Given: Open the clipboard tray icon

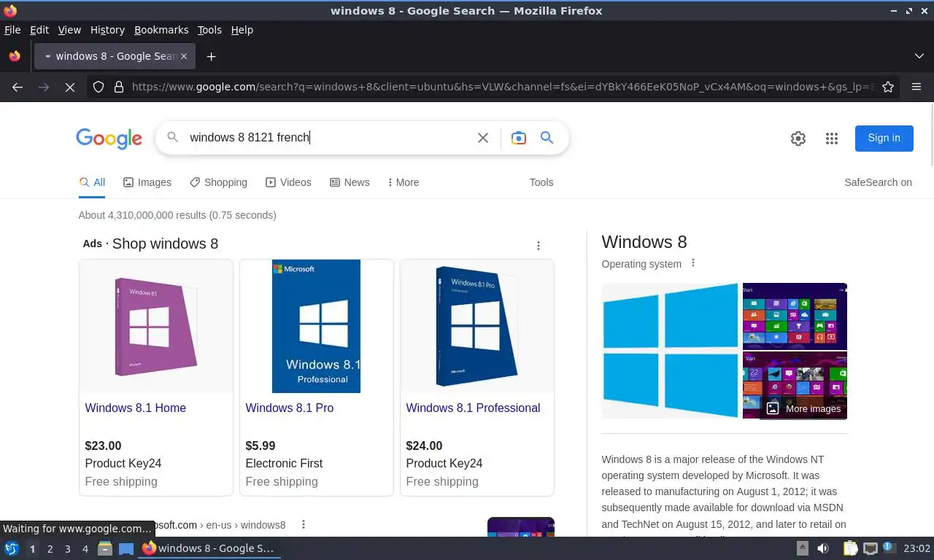Looking at the screenshot, I should (851, 548).
